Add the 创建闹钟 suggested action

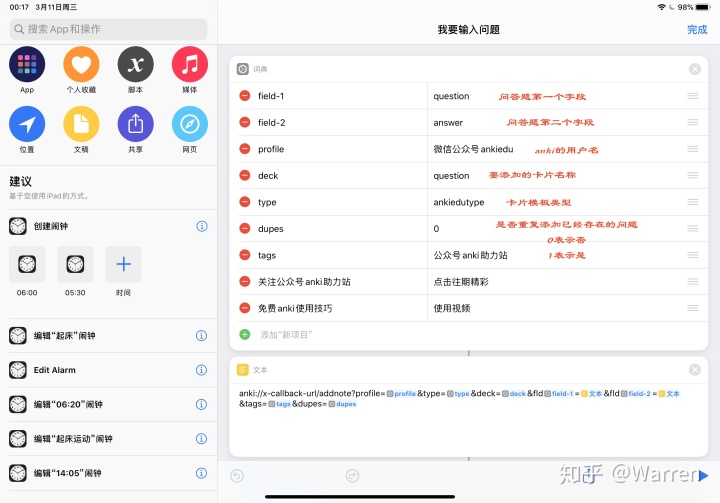(x=108, y=226)
